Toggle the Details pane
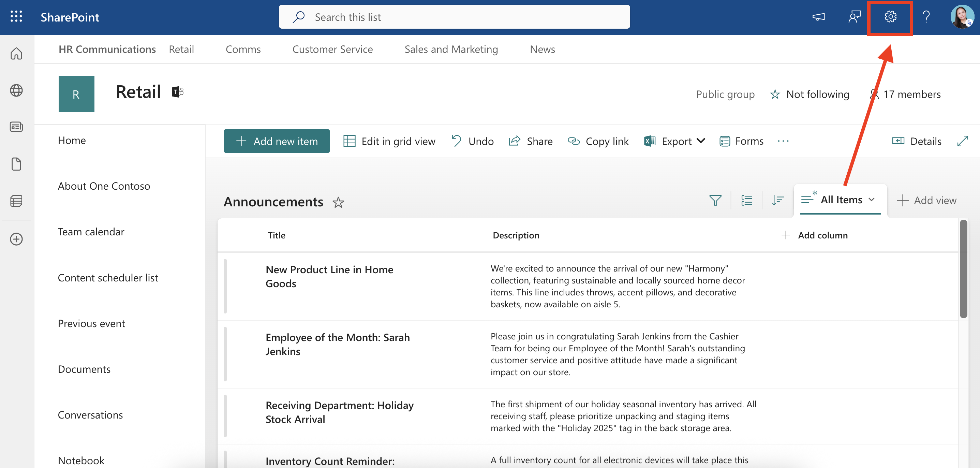The height and width of the screenshot is (468, 980). (917, 141)
